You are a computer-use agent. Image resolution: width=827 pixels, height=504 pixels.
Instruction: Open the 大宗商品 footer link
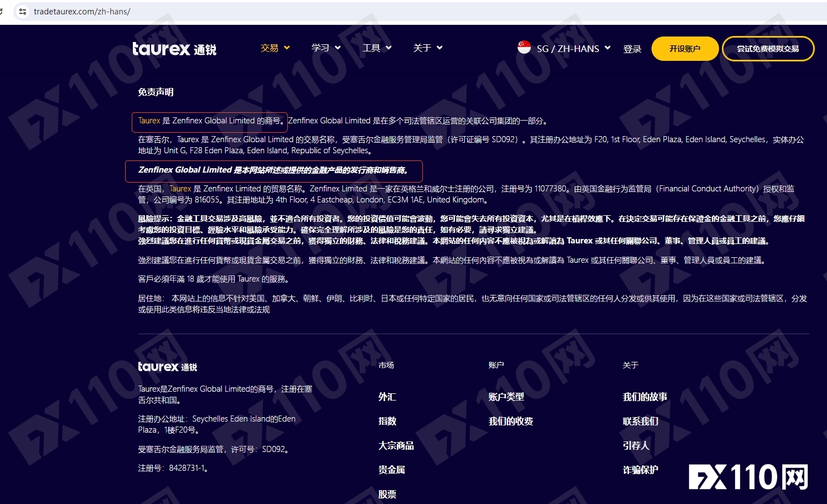pyautogui.click(x=396, y=446)
